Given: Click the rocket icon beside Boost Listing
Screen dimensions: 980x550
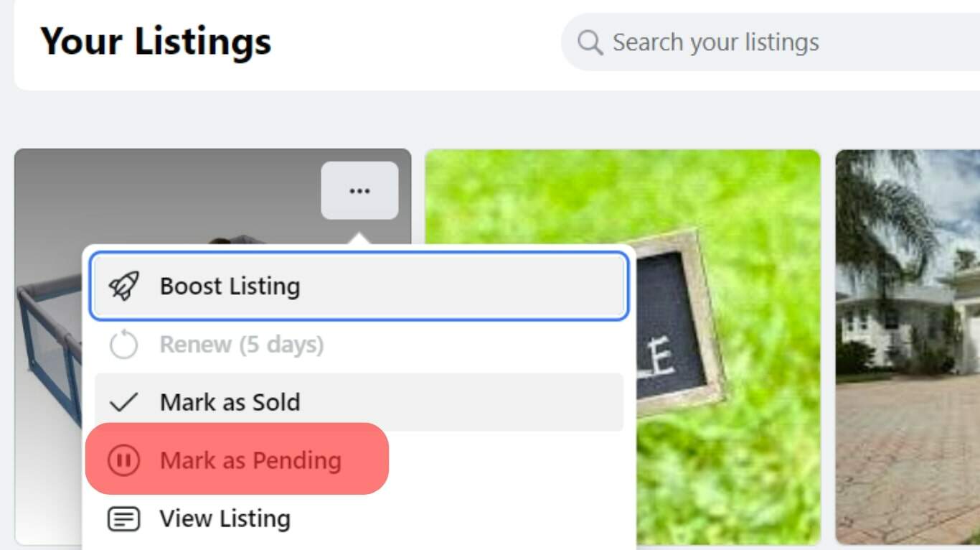Looking at the screenshot, I should [x=123, y=286].
